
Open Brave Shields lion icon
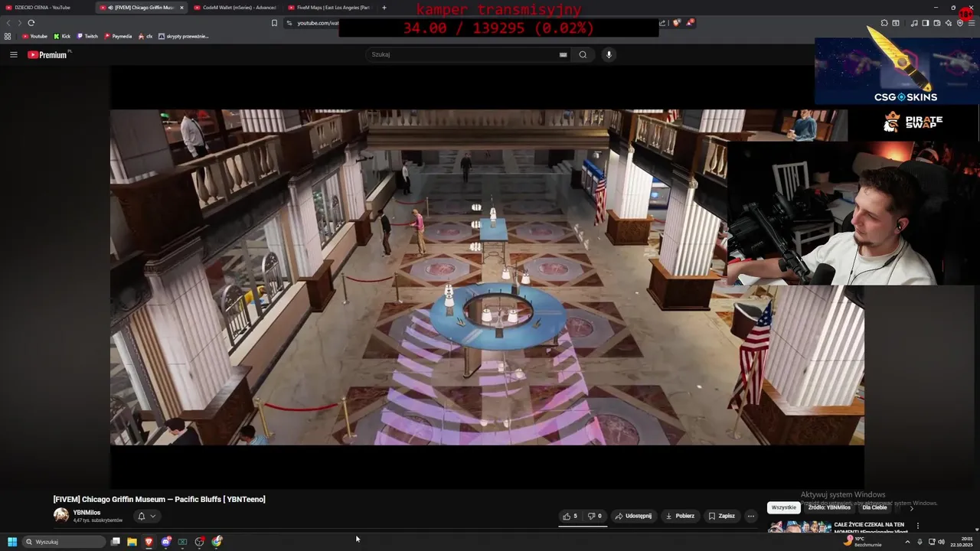[x=676, y=23]
